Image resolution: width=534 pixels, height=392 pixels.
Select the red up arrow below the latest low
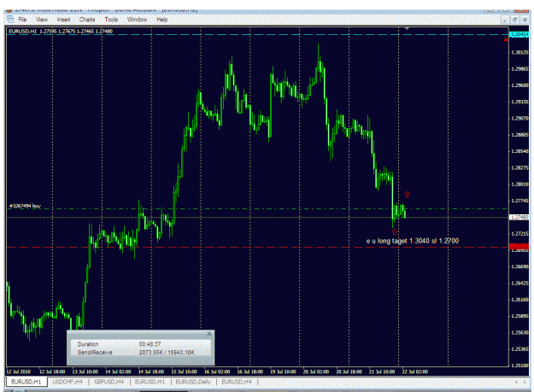395,232
